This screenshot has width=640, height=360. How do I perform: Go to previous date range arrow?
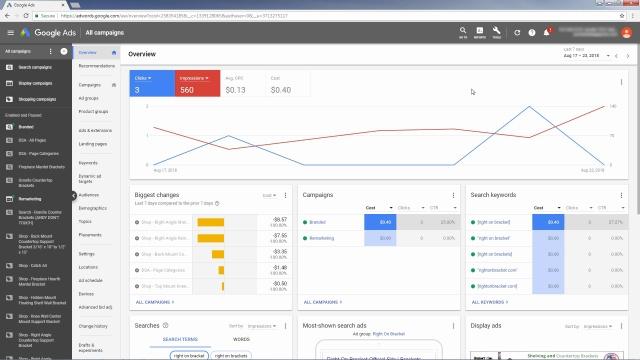click(616, 56)
